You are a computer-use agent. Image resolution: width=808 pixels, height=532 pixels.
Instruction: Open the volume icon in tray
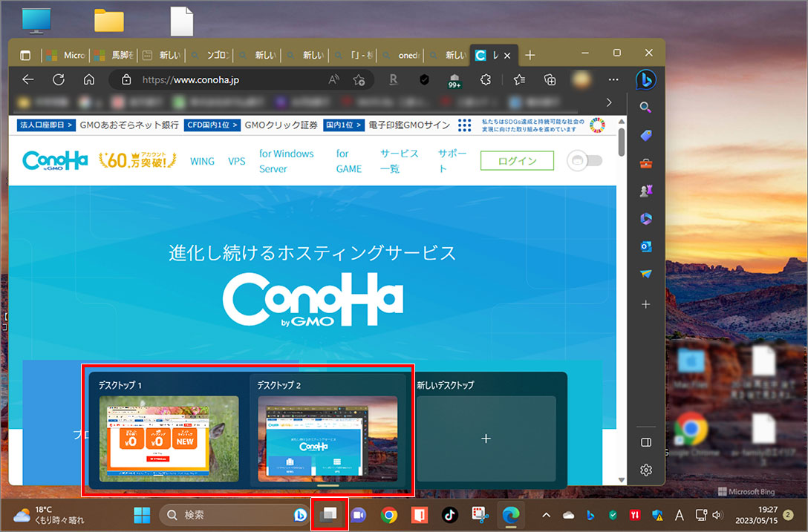tap(718, 515)
